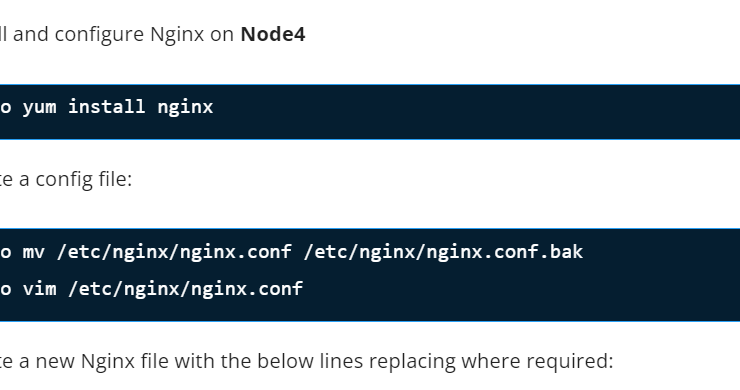Image resolution: width=740 pixels, height=390 pixels.
Task: Click the empty area right of the vim command
Action: point(519,289)
